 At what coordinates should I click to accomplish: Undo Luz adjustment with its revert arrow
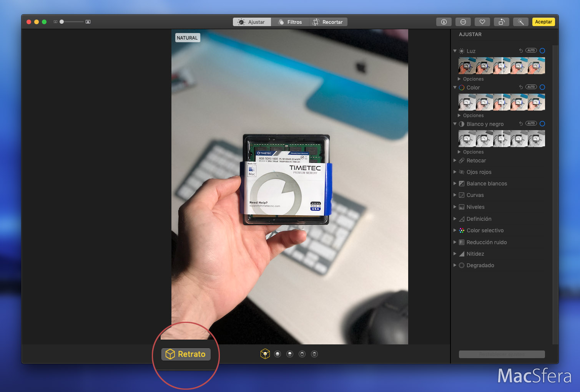(x=521, y=51)
